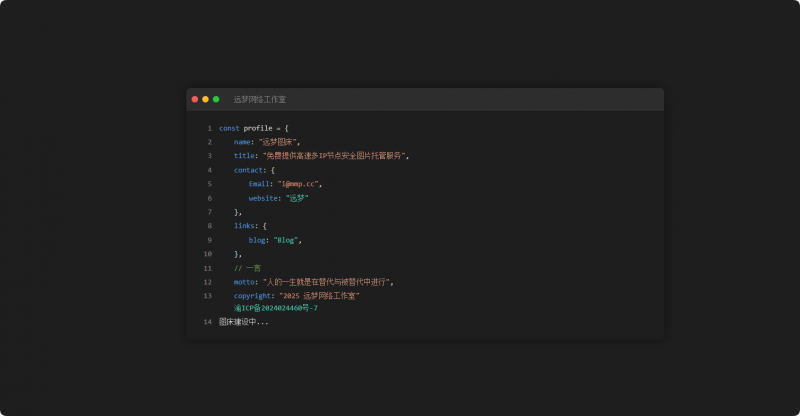This screenshot has height=416, width=800.
Task: Click line number 14 in the gutter
Action: [207, 322]
